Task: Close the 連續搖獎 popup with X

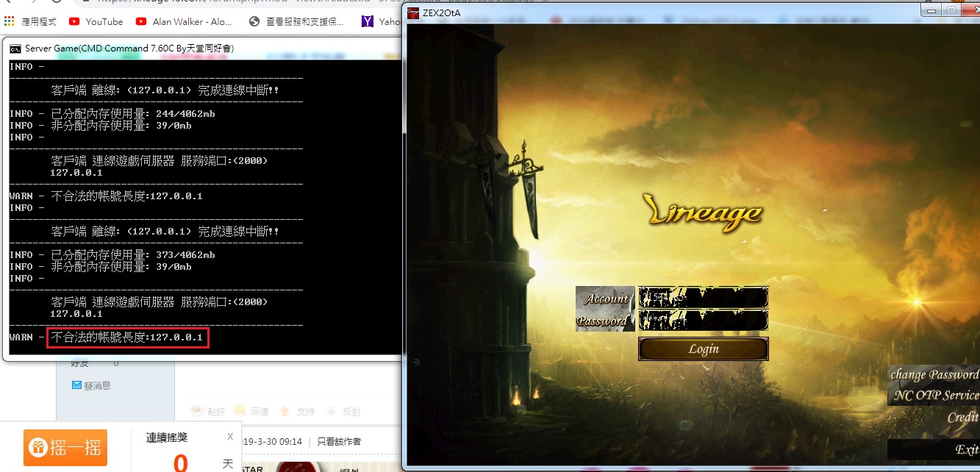Action: point(230,437)
